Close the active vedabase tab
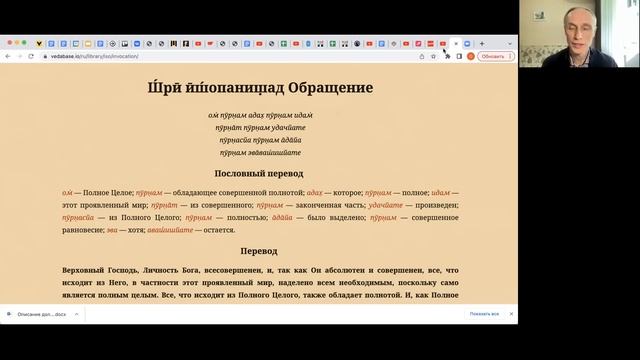This screenshot has width=640, height=360. point(456,44)
